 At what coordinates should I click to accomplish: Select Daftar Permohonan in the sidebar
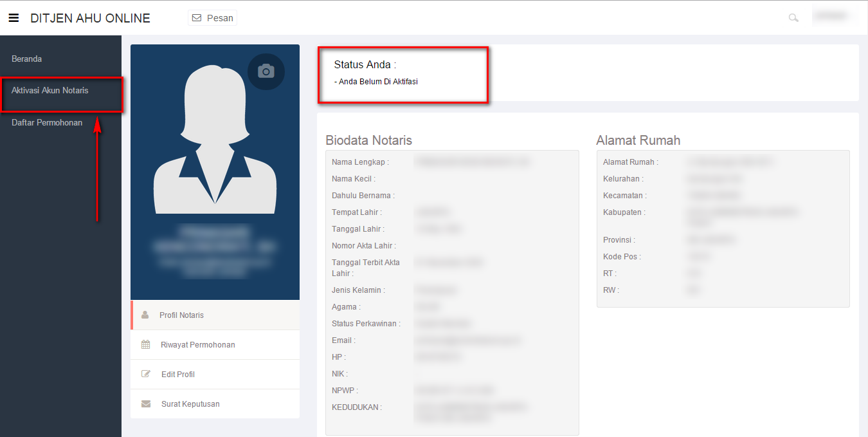pos(47,123)
